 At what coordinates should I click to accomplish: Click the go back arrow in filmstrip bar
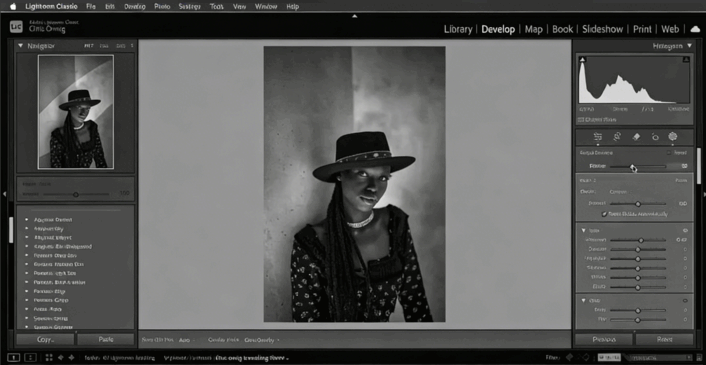[61, 357]
